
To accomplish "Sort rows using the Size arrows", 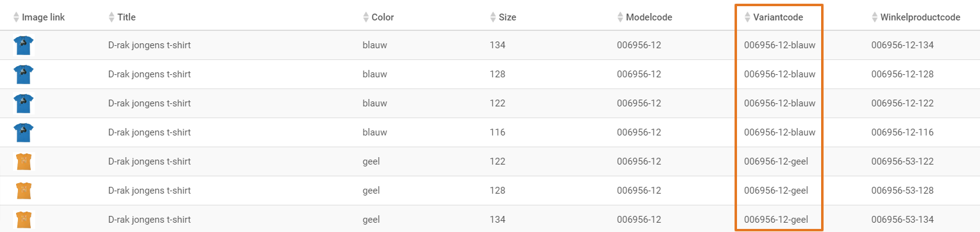I will [x=493, y=17].
